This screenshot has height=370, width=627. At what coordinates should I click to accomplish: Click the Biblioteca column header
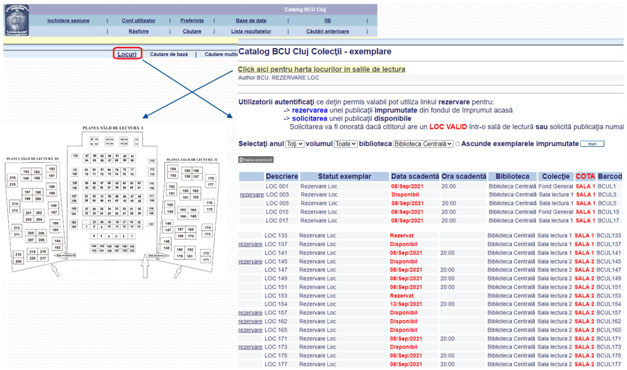tap(512, 176)
